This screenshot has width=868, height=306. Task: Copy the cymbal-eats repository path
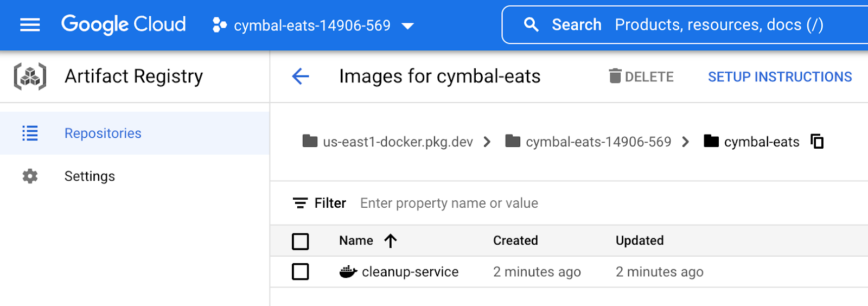click(x=817, y=142)
